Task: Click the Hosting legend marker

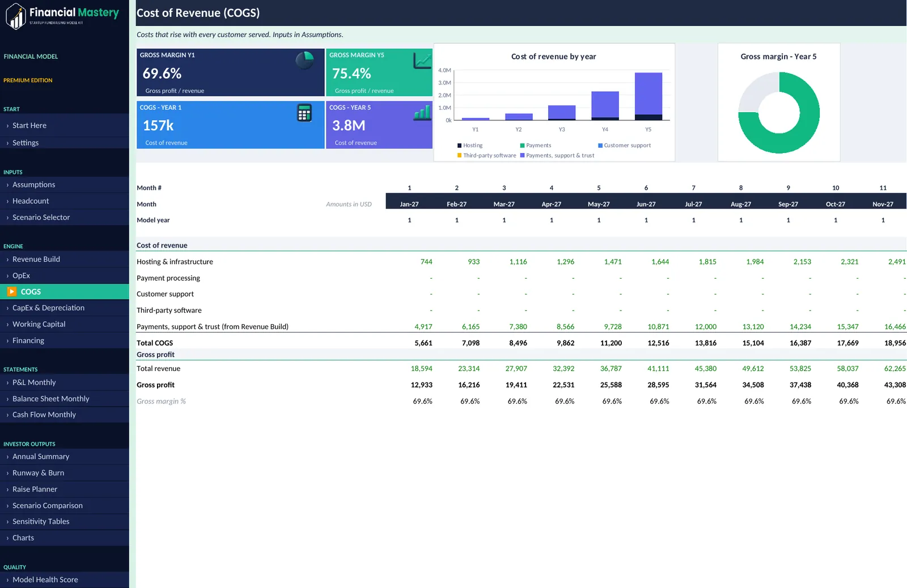Action: coord(460,146)
